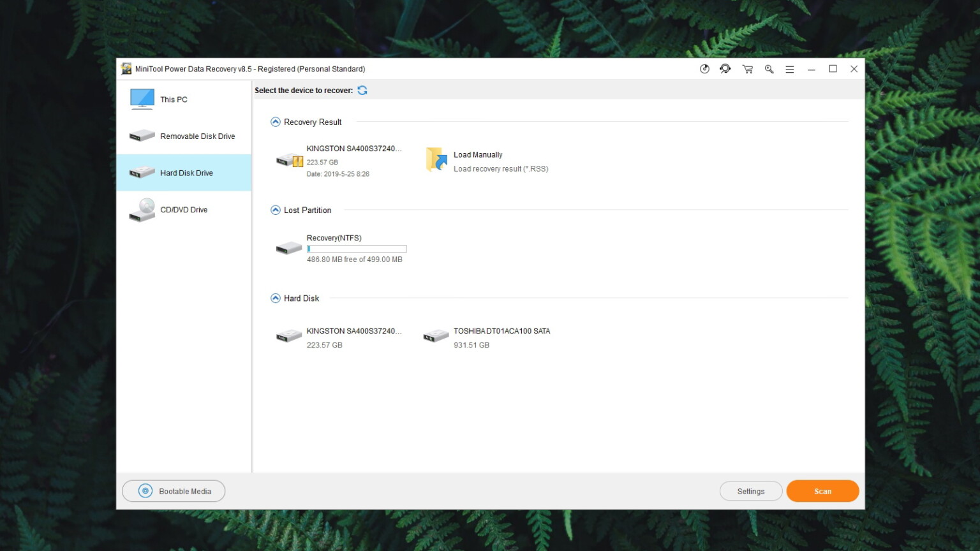980x551 pixels.
Task: Click the CD/DVD drive disc icon
Action: (x=142, y=210)
